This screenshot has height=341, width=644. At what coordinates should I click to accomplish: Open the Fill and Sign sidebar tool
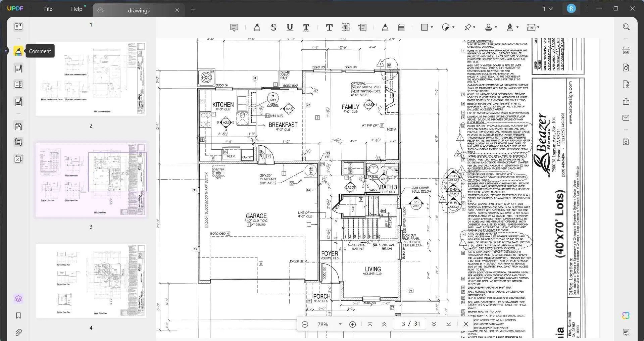18,101
